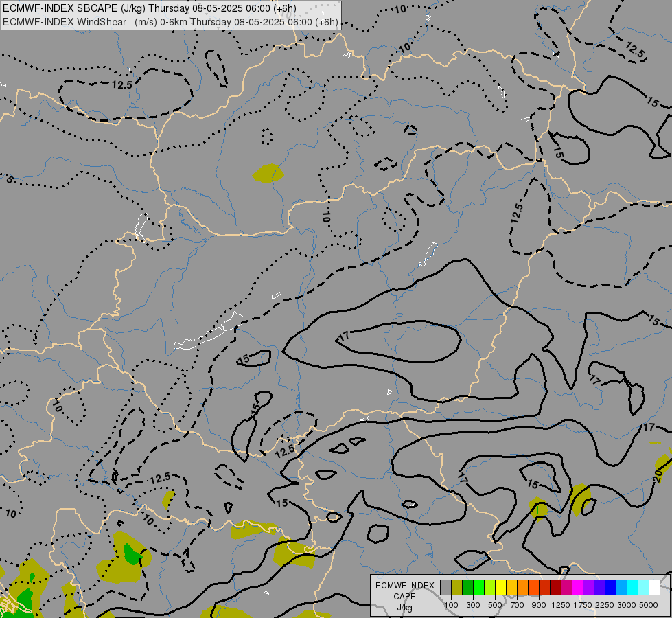Select the azure swatch left of 3000
The image size is (672, 618).
622,587
